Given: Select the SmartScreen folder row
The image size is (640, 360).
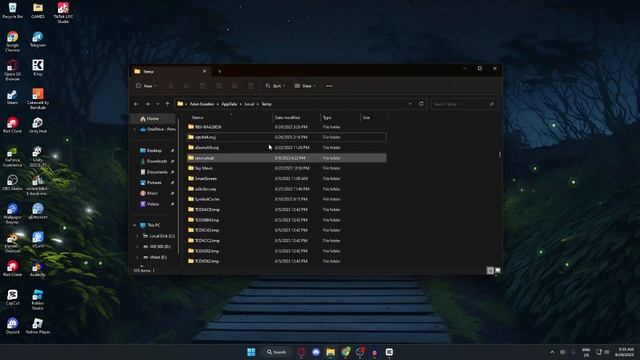Looking at the screenshot, I should coord(287,178).
